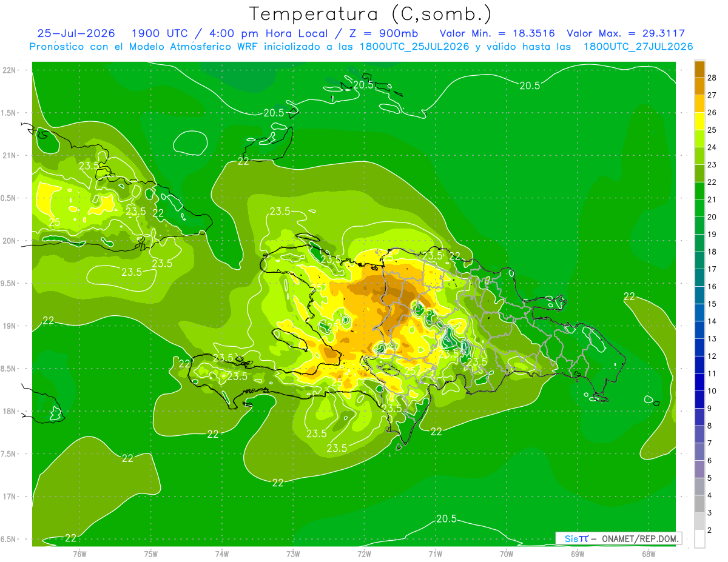Click the '70W' longitude axis label
Image resolution: width=728 pixels, height=562 pixels.
pyautogui.click(x=507, y=553)
